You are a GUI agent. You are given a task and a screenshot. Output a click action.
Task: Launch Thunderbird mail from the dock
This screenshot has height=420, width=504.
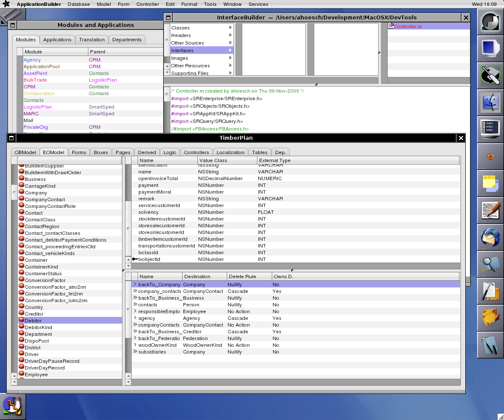(x=490, y=238)
